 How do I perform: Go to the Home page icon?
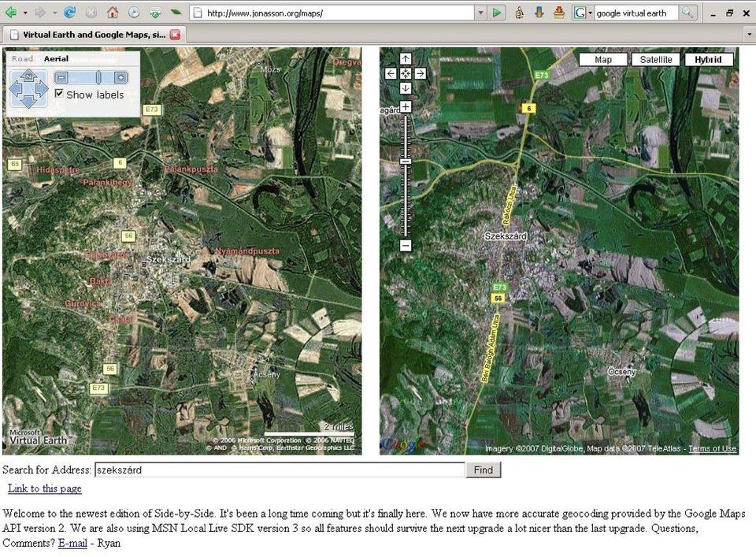tap(113, 13)
